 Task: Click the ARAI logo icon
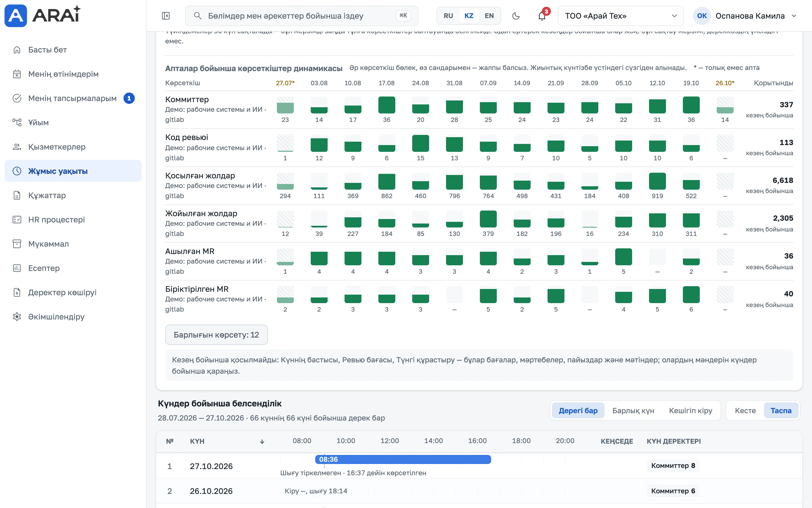tap(16, 16)
